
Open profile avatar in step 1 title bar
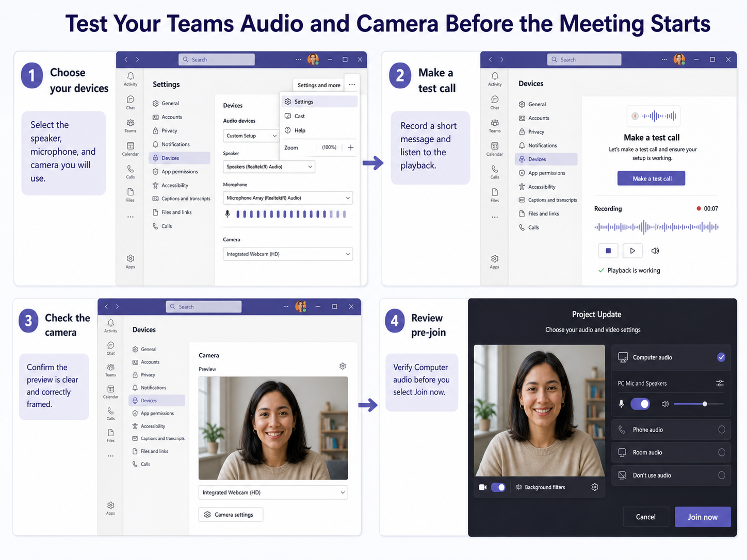(313, 59)
